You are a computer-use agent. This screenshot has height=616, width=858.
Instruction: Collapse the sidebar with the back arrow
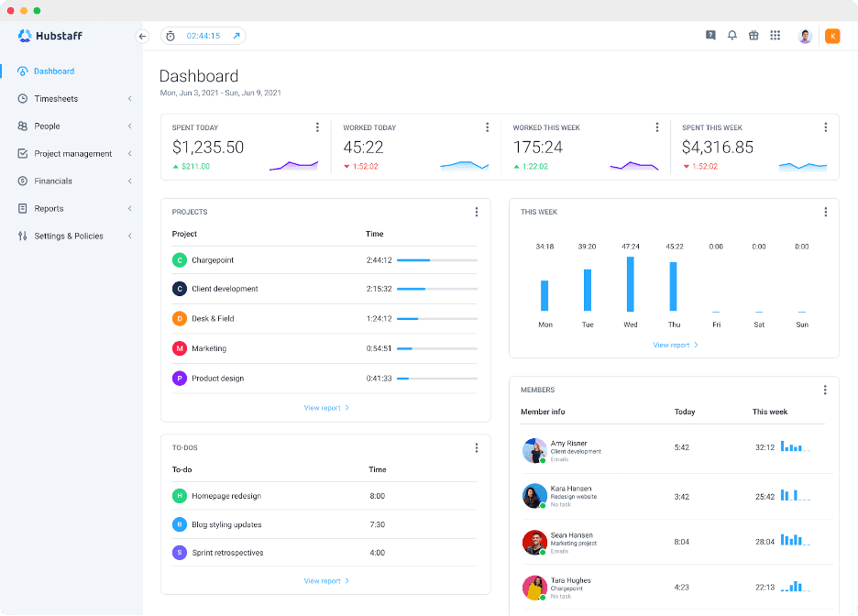(142, 37)
